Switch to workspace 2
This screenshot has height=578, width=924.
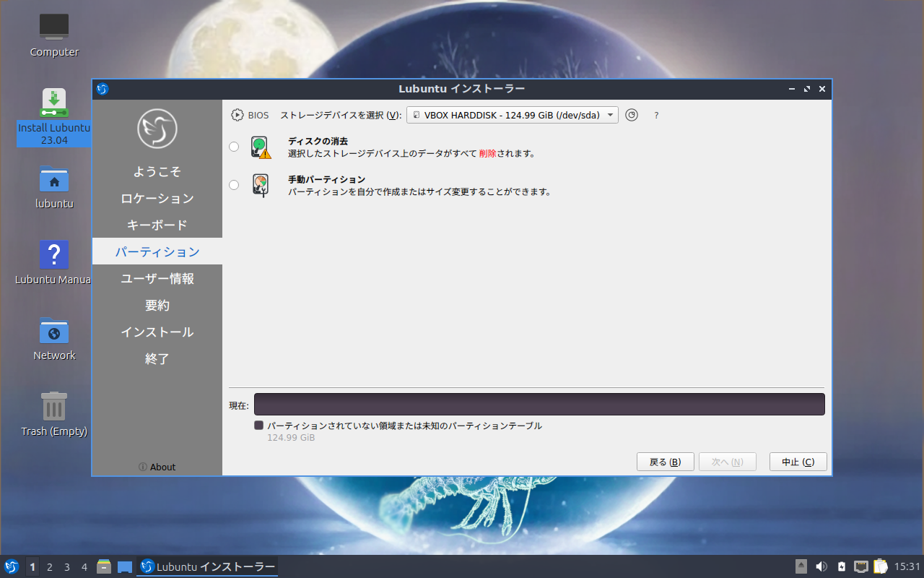(x=50, y=567)
